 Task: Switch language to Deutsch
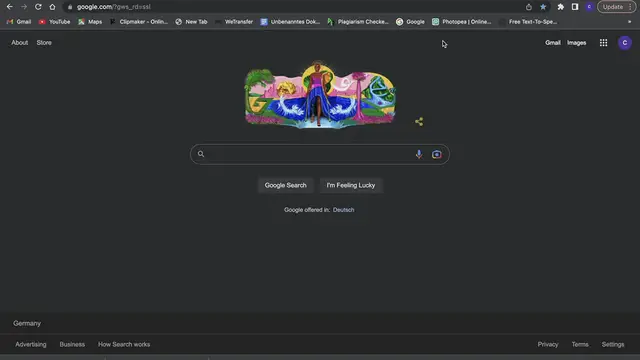coord(343,210)
